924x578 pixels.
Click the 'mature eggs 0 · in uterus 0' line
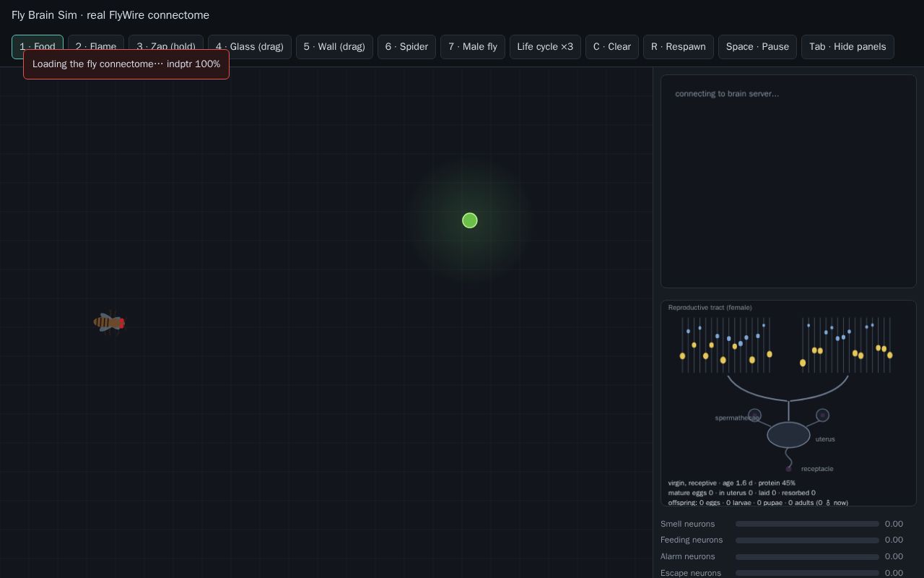[x=742, y=493]
